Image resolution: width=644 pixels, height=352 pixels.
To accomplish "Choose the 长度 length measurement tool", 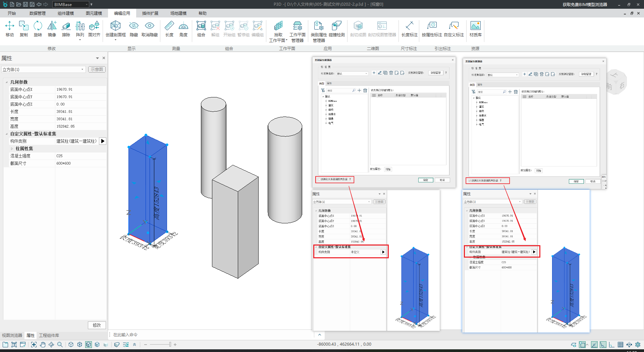I will [x=169, y=29].
